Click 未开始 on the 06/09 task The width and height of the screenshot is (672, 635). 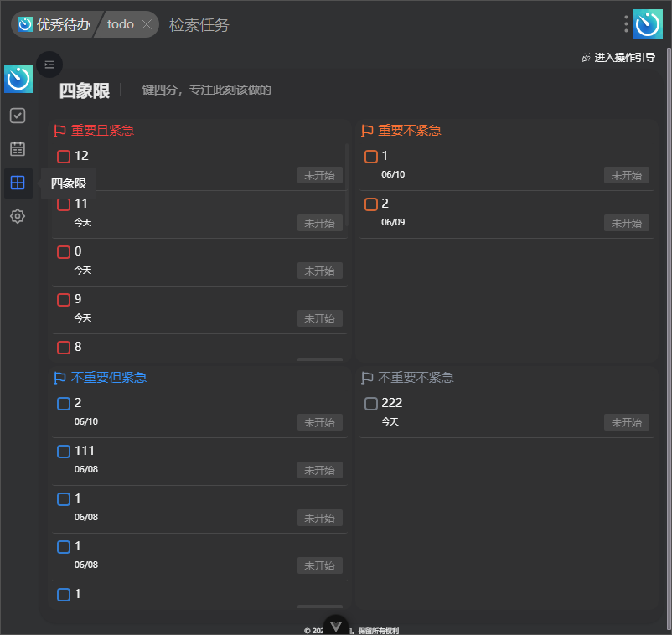click(627, 223)
